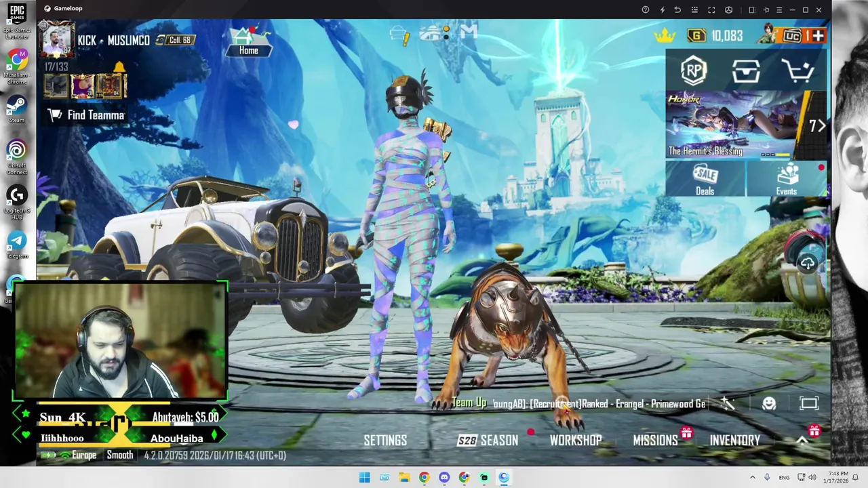Open Logitech G HUB desktop shortcut
Viewport: 868px width, 488px height.
point(17,203)
